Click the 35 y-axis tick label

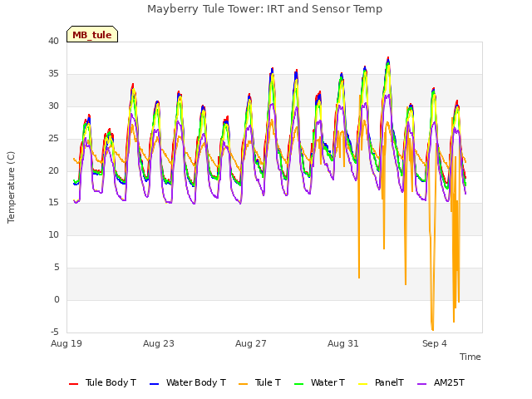(53, 74)
